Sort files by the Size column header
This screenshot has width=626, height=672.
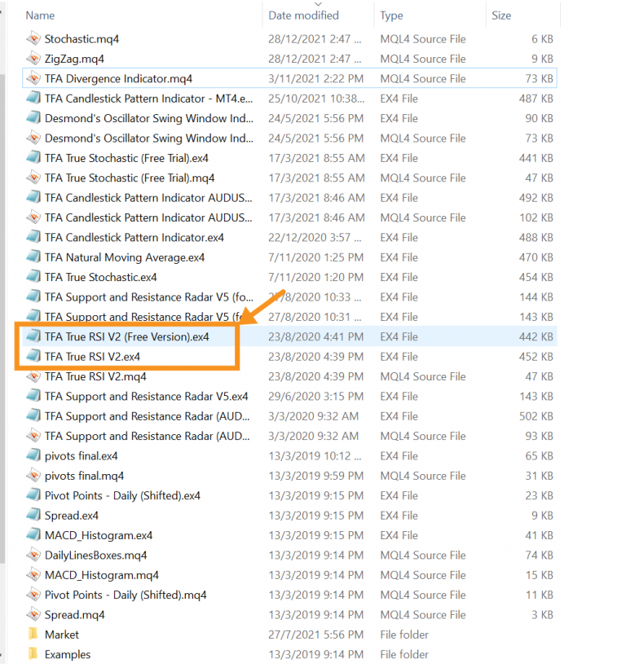(x=501, y=15)
